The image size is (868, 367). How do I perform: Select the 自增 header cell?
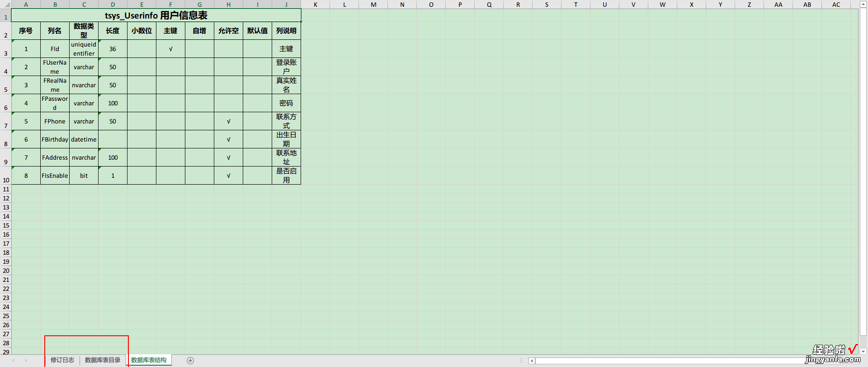(199, 31)
